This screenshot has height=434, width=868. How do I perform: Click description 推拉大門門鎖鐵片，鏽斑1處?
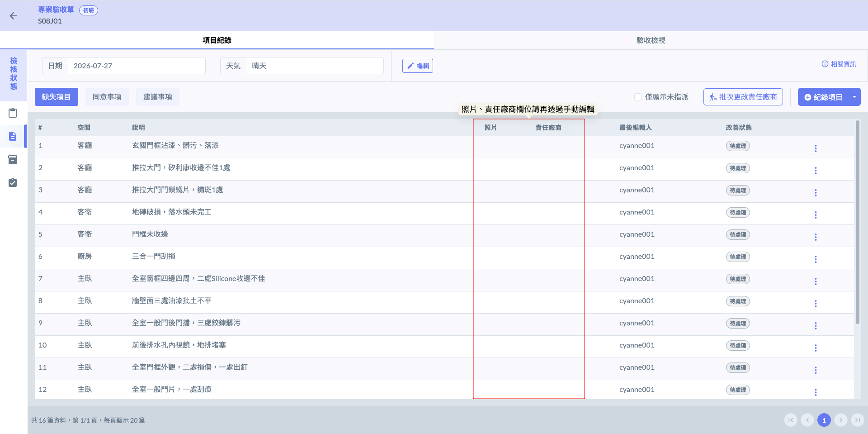[177, 190]
